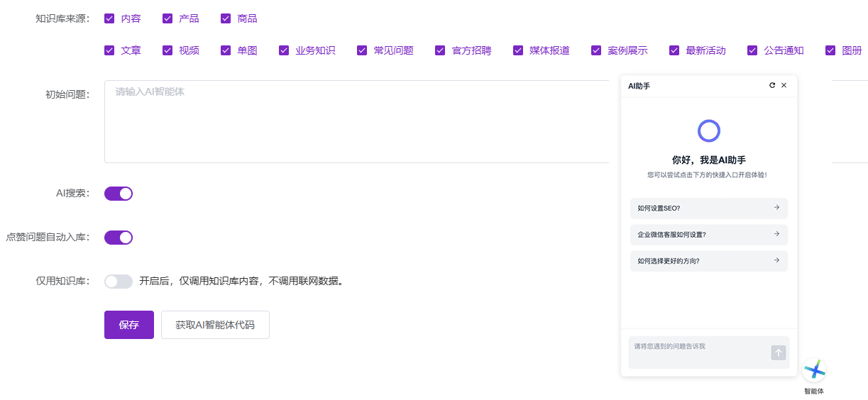The image size is (868, 400).
Task: Click the AI搜索 label
Action: pos(73,193)
